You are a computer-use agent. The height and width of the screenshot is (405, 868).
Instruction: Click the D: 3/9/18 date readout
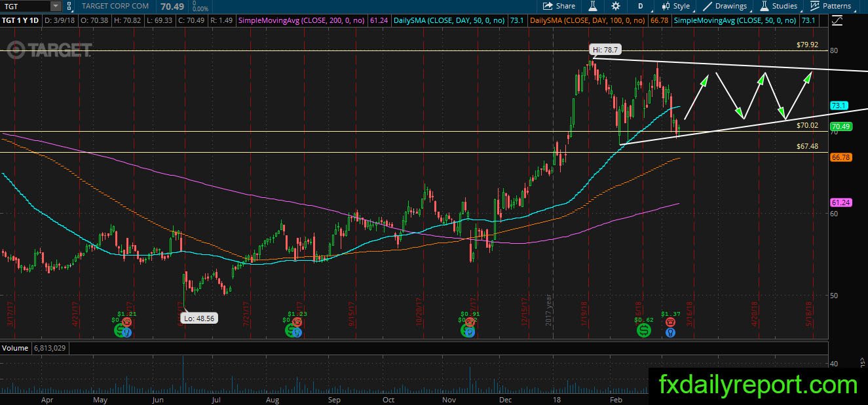60,21
